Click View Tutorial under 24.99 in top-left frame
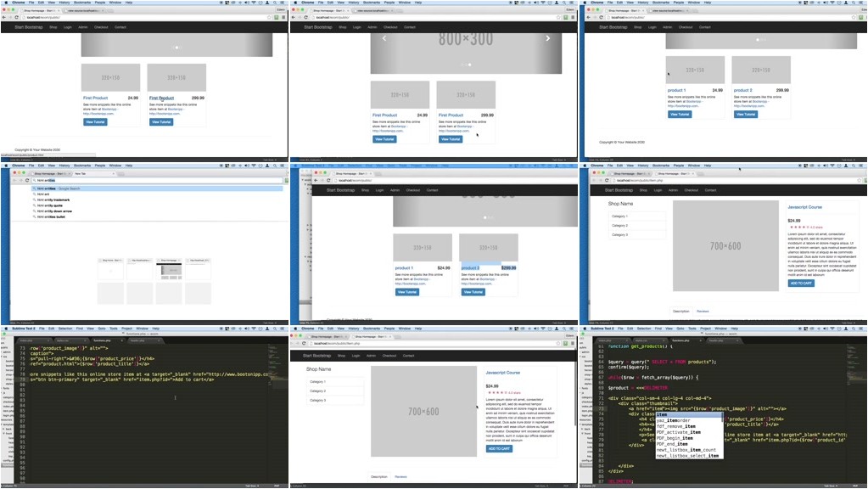 coord(95,122)
